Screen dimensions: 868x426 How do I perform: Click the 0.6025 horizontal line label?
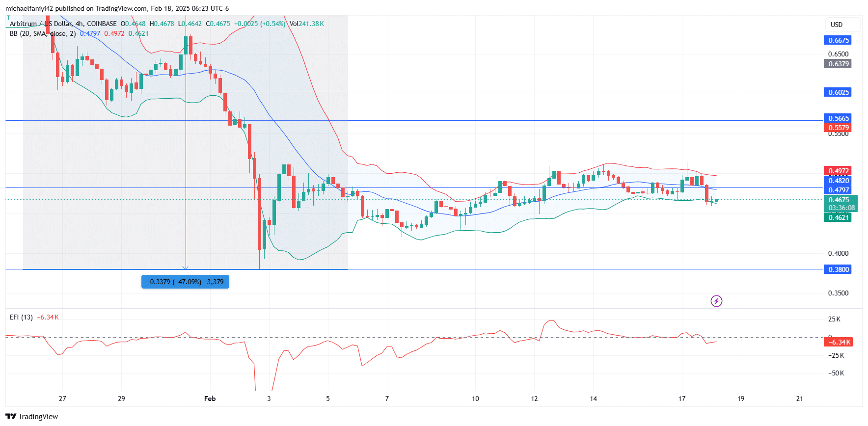838,92
